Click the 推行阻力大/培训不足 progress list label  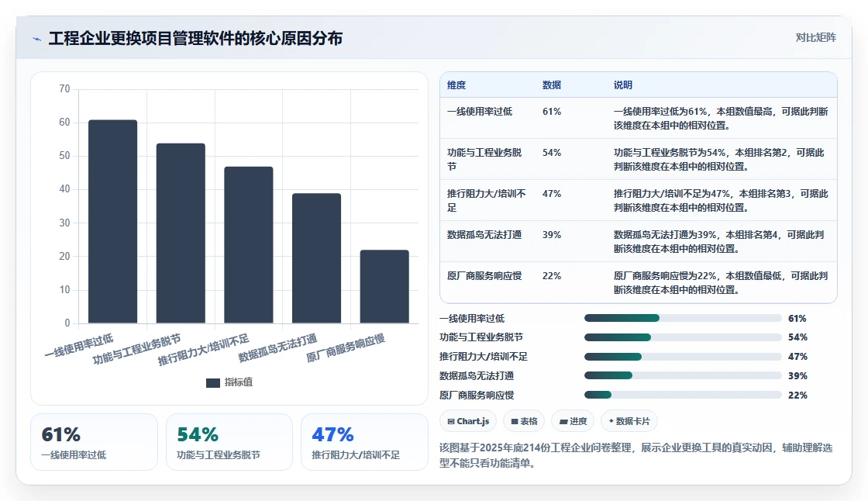click(x=484, y=356)
